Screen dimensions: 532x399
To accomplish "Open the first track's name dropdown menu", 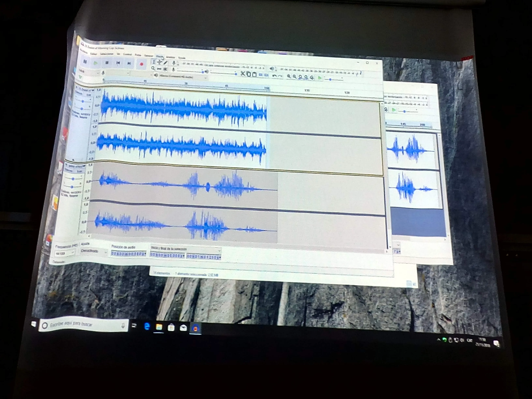I will [87, 90].
